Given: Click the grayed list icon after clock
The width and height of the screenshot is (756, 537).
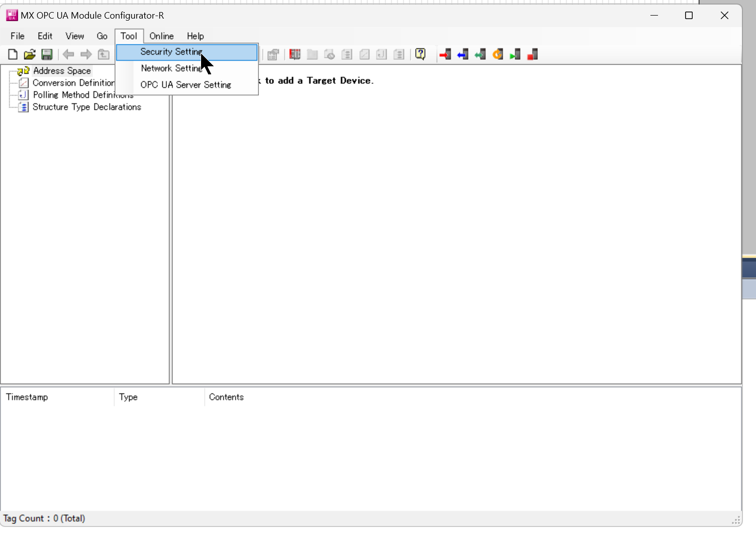Looking at the screenshot, I should [x=347, y=54].
